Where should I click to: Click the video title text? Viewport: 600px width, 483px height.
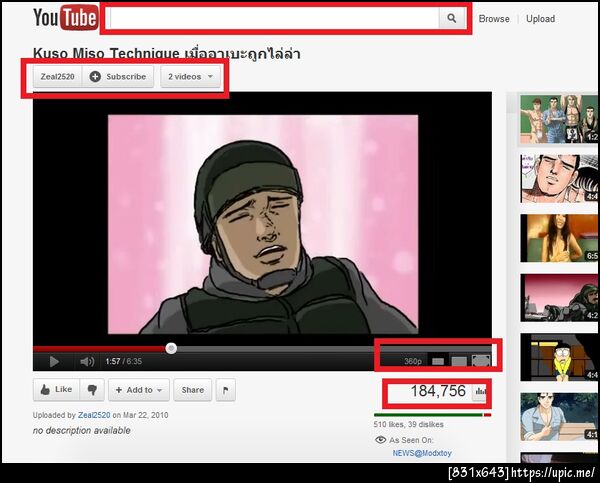click(166, 53)
